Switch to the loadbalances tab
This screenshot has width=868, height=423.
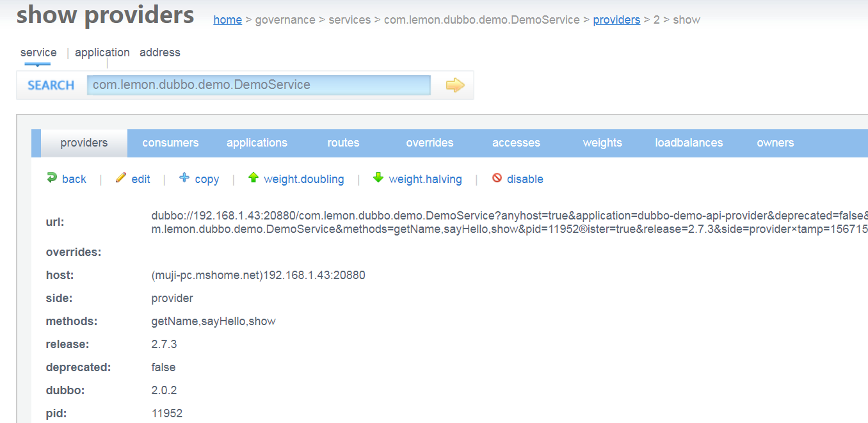[689, 143]
